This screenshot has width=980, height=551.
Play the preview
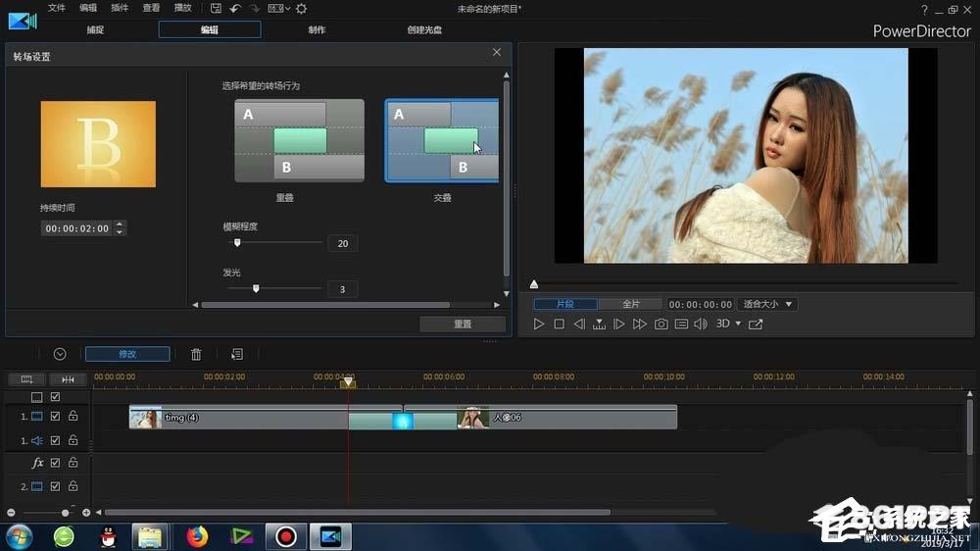point(539,324)
